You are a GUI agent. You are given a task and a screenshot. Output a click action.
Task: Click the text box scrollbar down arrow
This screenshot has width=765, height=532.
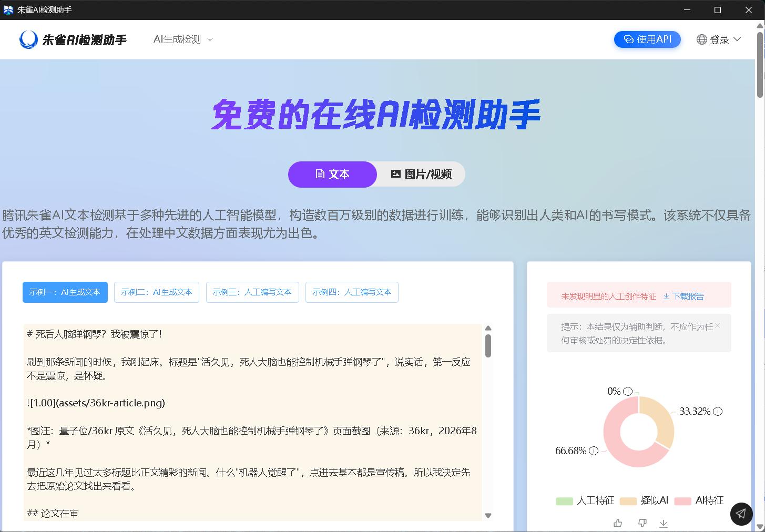click(x=488, y=516)
